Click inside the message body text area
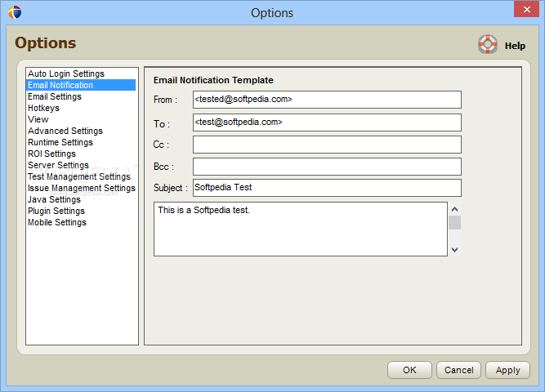The image size is (545, 392). tap(301, 229)
